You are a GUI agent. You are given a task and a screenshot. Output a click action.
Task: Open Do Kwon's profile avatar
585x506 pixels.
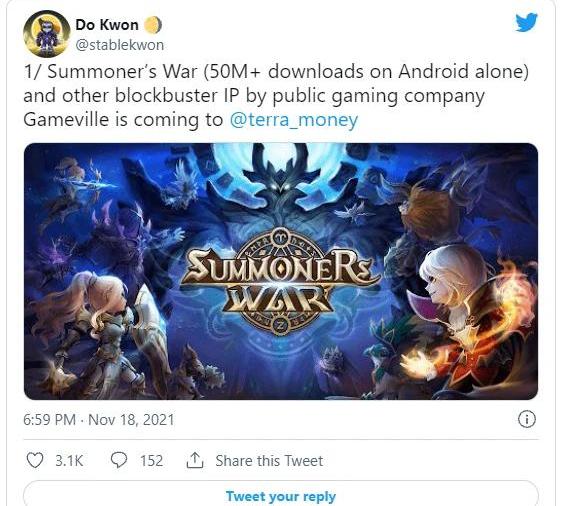pos(47,34)
